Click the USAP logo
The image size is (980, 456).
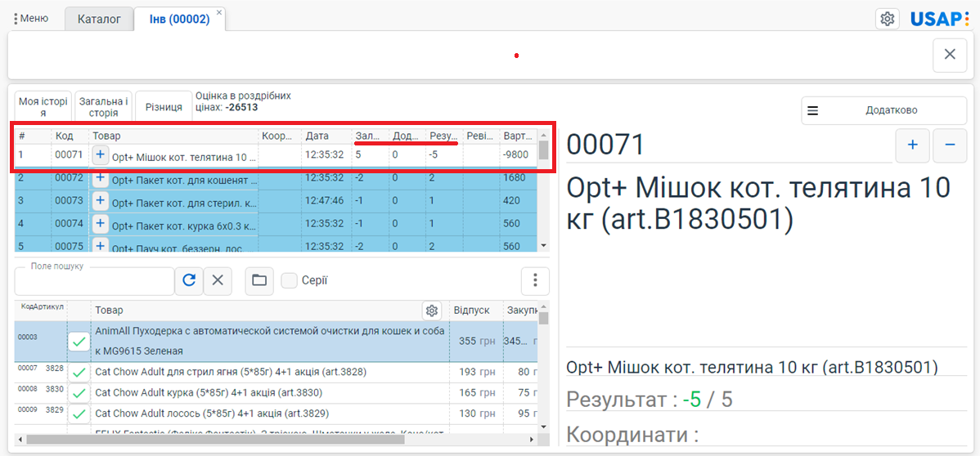coord(940,19)
